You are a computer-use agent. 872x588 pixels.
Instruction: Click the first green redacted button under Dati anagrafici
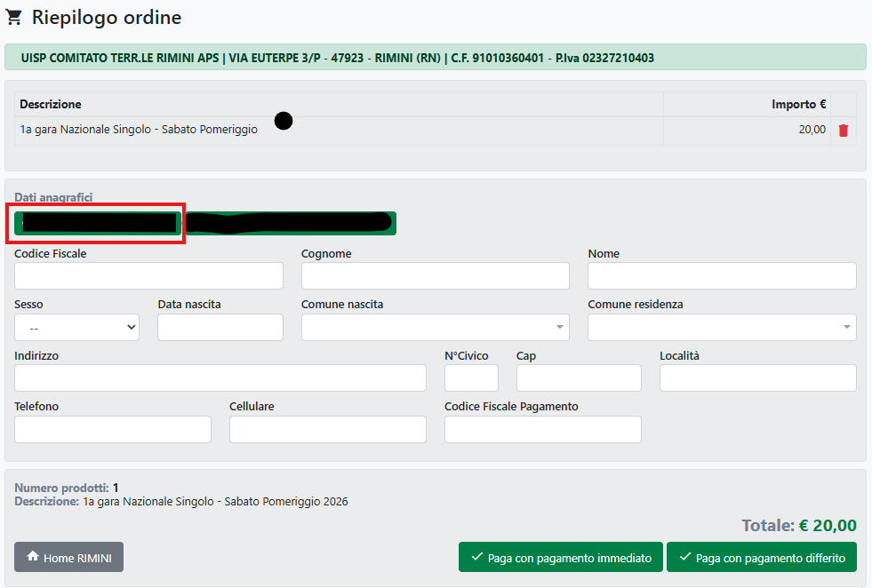pyautogui.click(x=98, y=223)
